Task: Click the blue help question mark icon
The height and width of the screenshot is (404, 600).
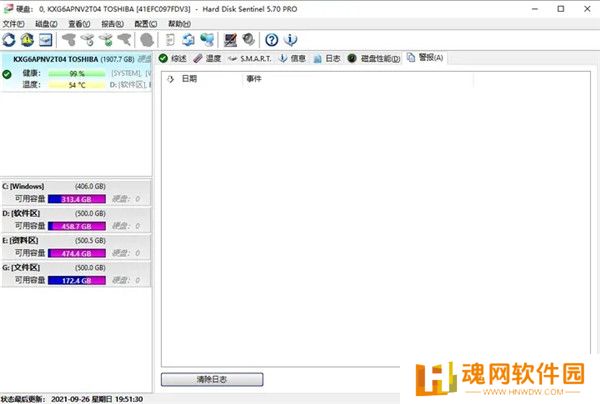Action: coord(271,40)
